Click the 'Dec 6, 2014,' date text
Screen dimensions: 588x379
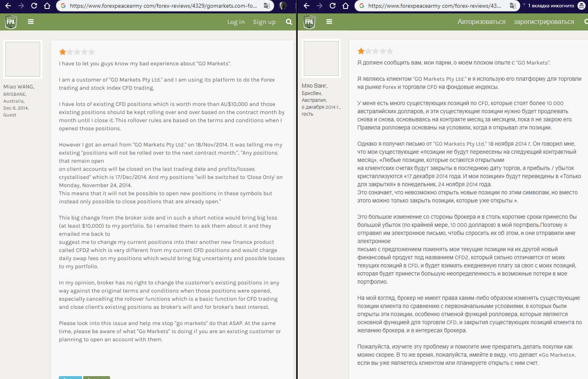coord(16,108)
